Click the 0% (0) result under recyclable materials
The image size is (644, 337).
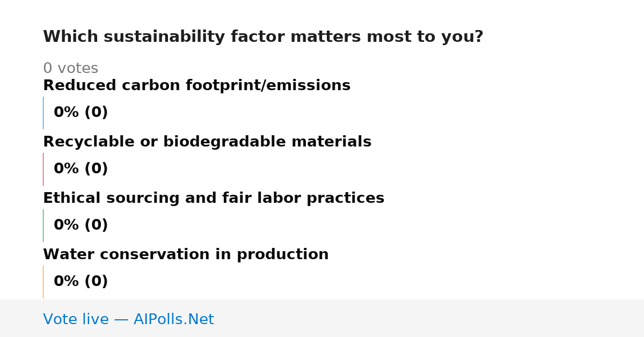pos(80,169)
